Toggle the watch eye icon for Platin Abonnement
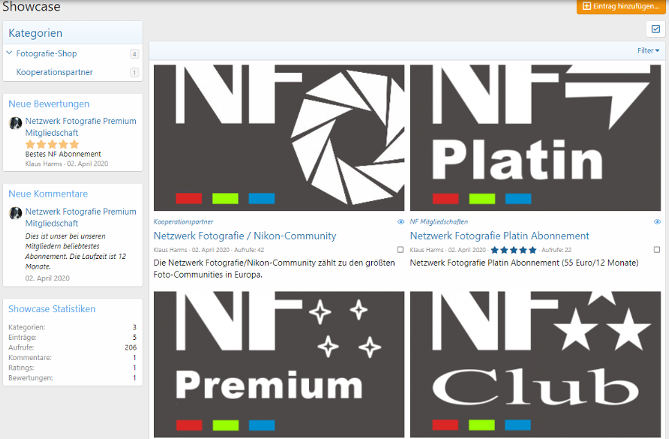The width and height of the screenshot is (669, 439). tap(657, 222)
